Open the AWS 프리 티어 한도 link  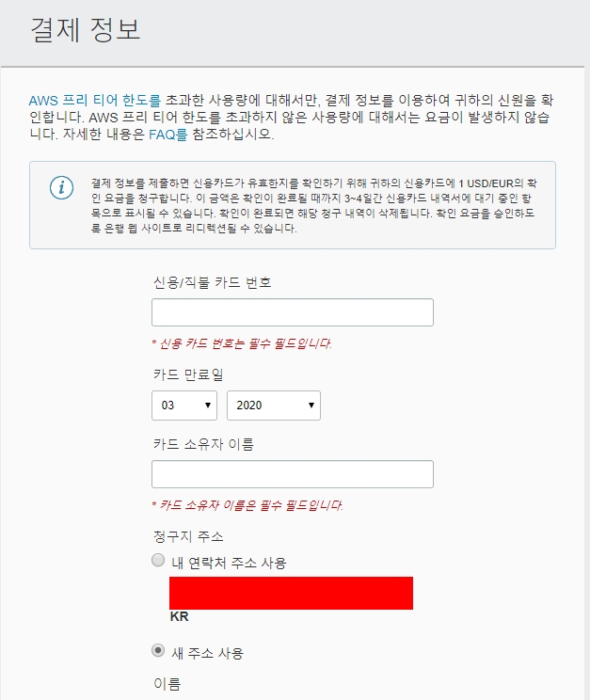pos(95,101)
